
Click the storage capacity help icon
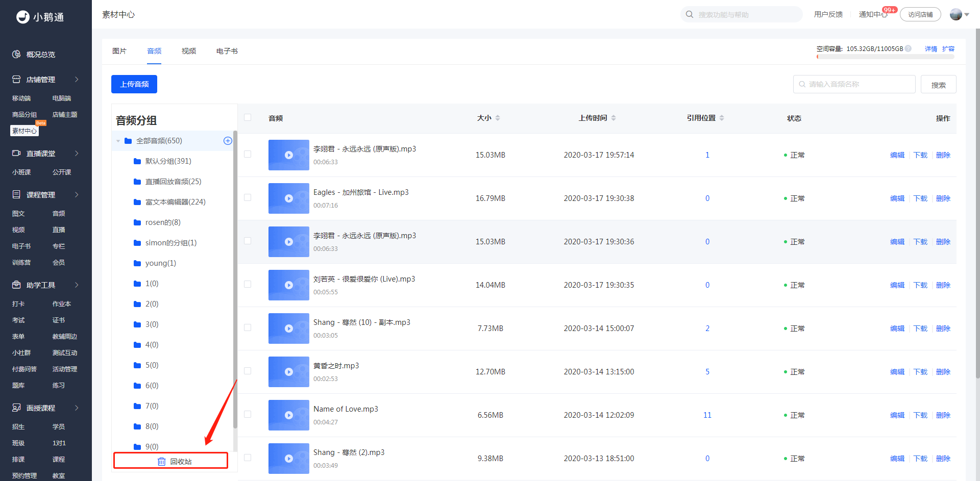tap(908, 49)
